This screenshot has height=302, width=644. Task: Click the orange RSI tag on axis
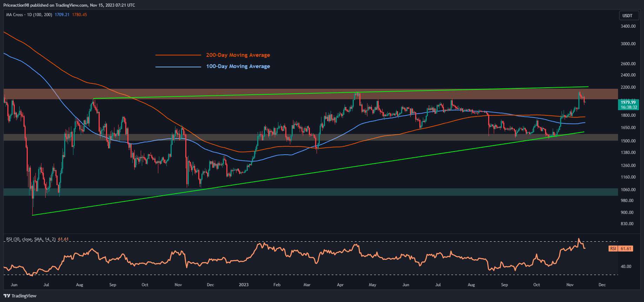(x=613, y=249)
